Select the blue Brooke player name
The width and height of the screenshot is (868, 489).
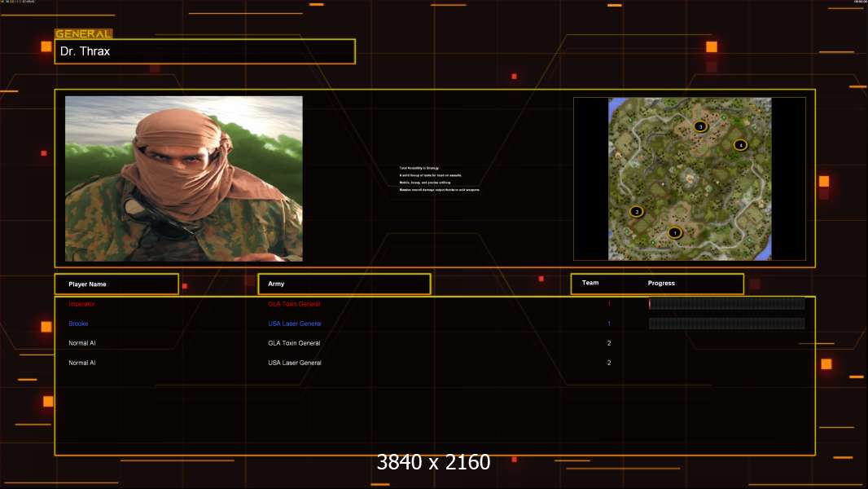pyautogui.click(x=78, y=324)
